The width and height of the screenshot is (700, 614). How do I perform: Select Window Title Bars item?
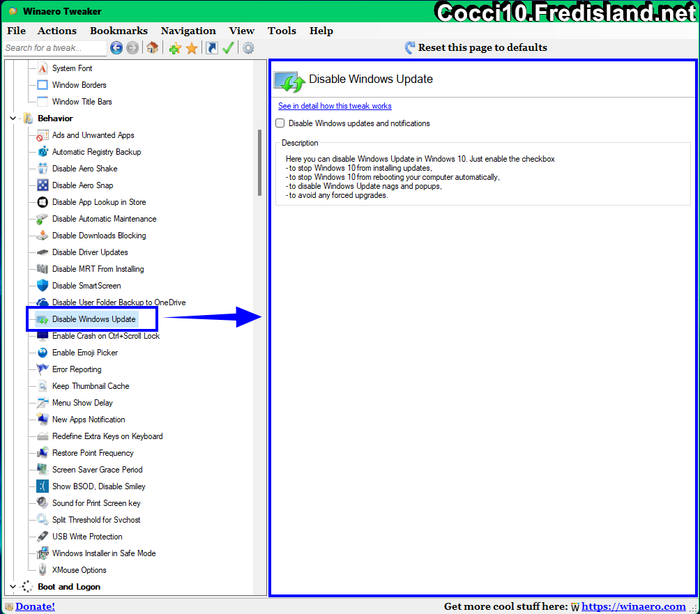pos(82,102)
